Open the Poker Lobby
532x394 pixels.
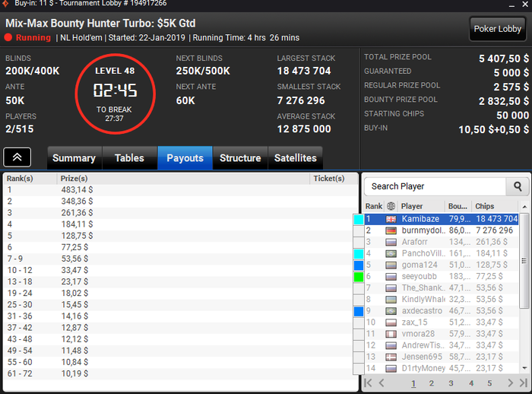click(x=497, y=29)
